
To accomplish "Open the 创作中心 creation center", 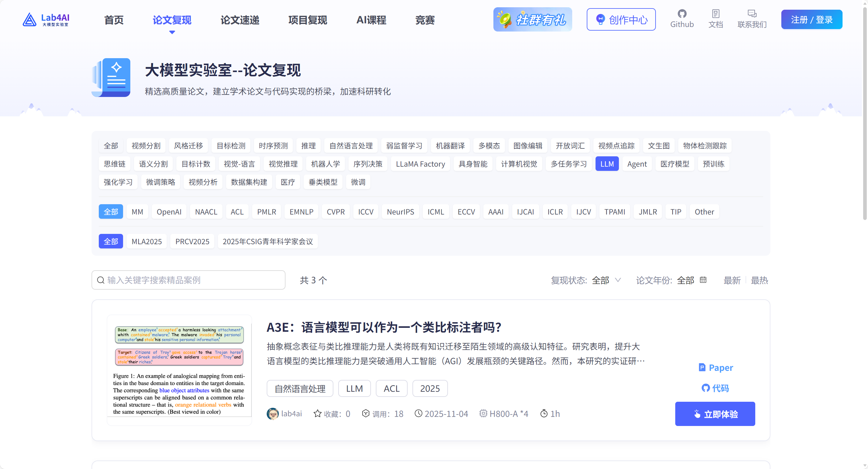I will (x=621, y=19).
